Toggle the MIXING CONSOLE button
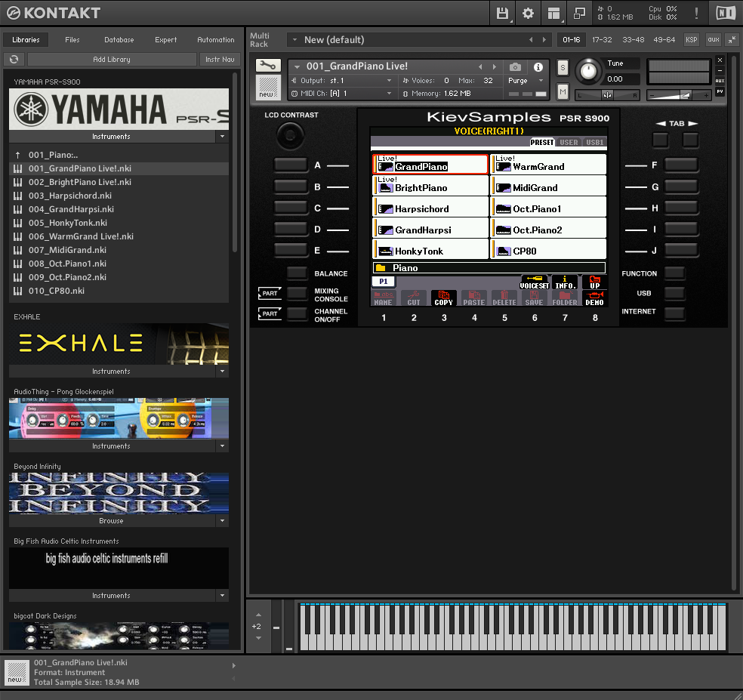Screen dimensions: 743x700 click(297, 293)
